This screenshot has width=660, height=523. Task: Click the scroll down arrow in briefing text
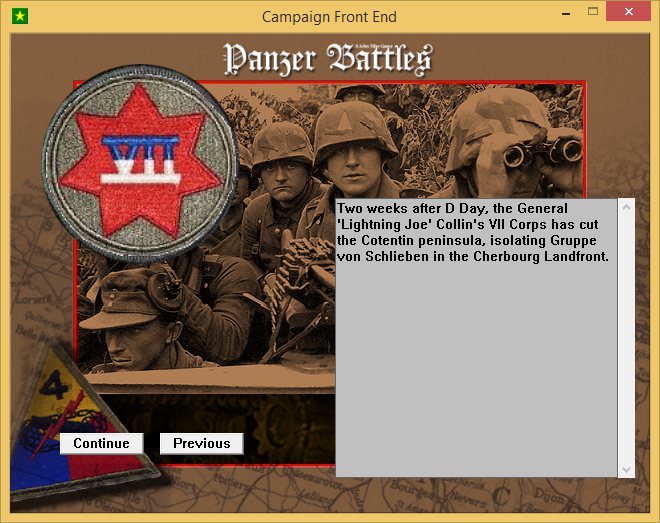pyautogui.click(x=626, y=470)
